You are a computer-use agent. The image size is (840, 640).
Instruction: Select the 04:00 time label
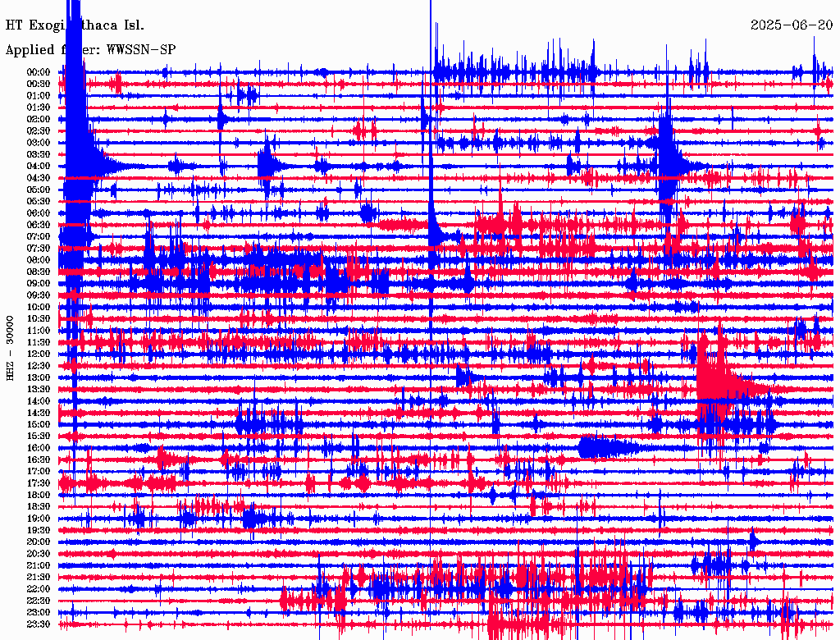[x=39, y=167]
